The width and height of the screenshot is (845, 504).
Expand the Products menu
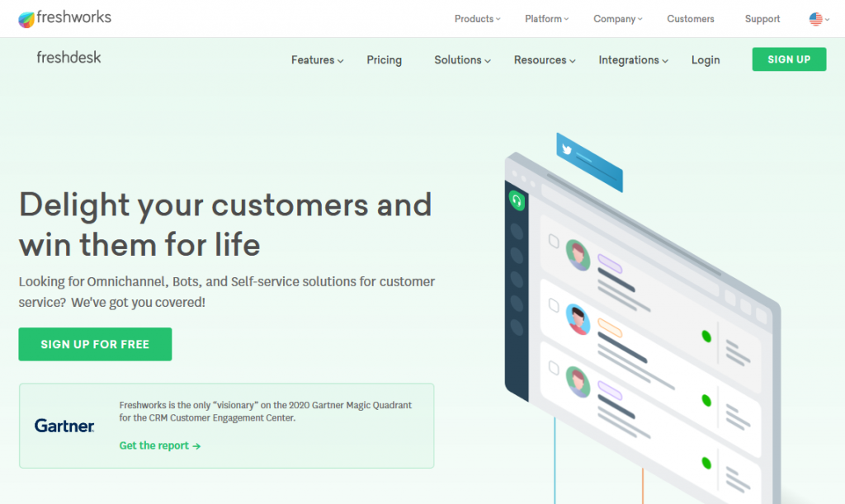pyautogui.click(x=478, y=19)
